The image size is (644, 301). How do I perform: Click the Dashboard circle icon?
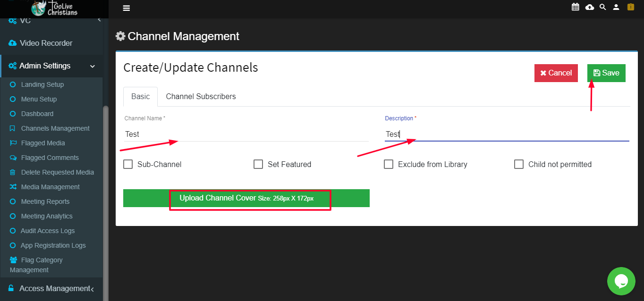pyautogui.click(x=13, y=114)
